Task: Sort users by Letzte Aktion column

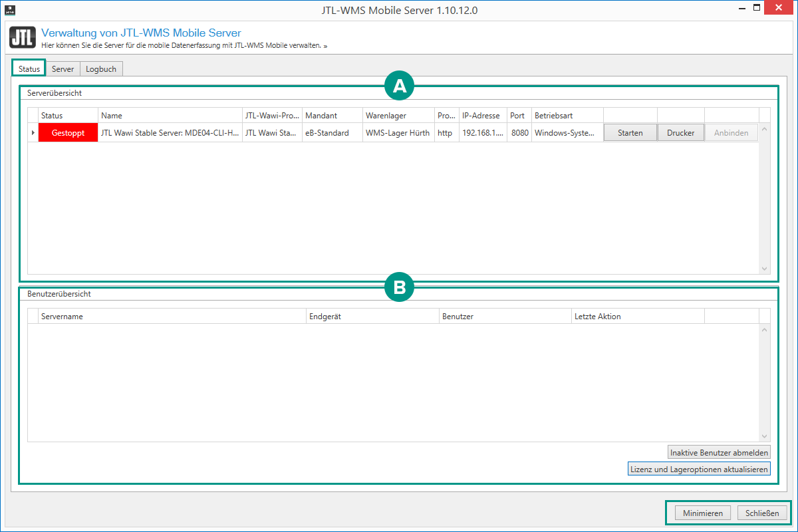Action: click(637, 317)
